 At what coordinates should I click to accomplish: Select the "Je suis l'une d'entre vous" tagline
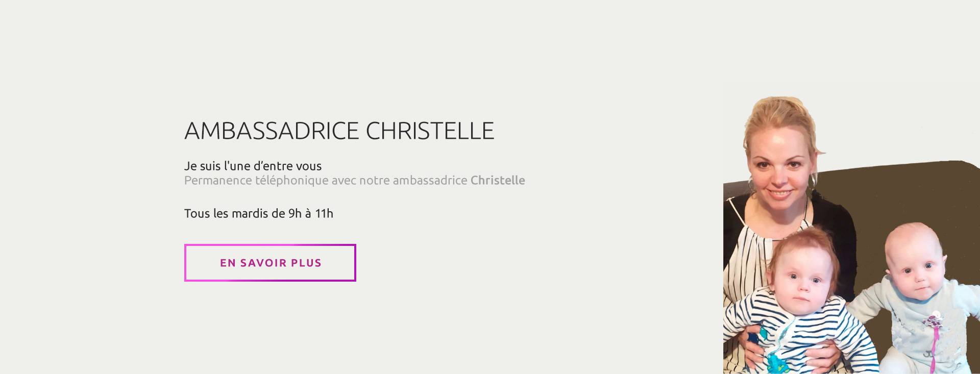(253, 166)
